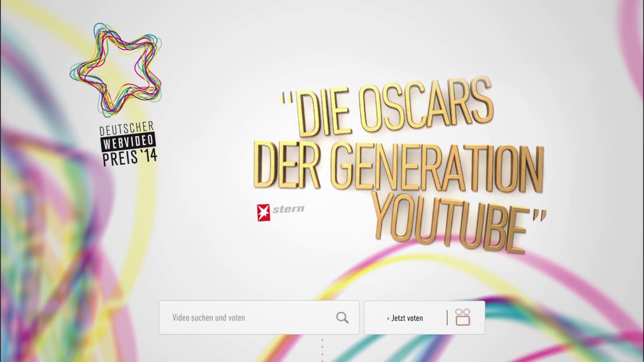The width and height of the screenshot is (644, 362).
Task: Click the red stern star icon
Action: [263, 213]
